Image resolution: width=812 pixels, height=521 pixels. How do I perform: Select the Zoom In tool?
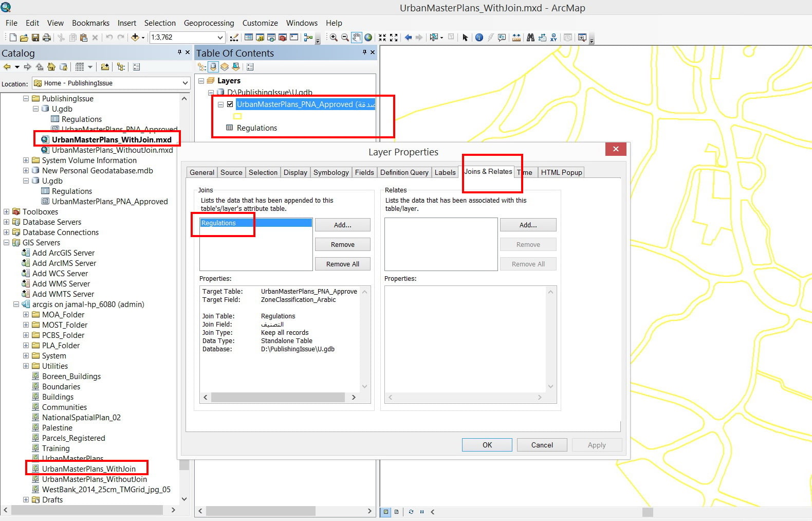coord(334,38)
